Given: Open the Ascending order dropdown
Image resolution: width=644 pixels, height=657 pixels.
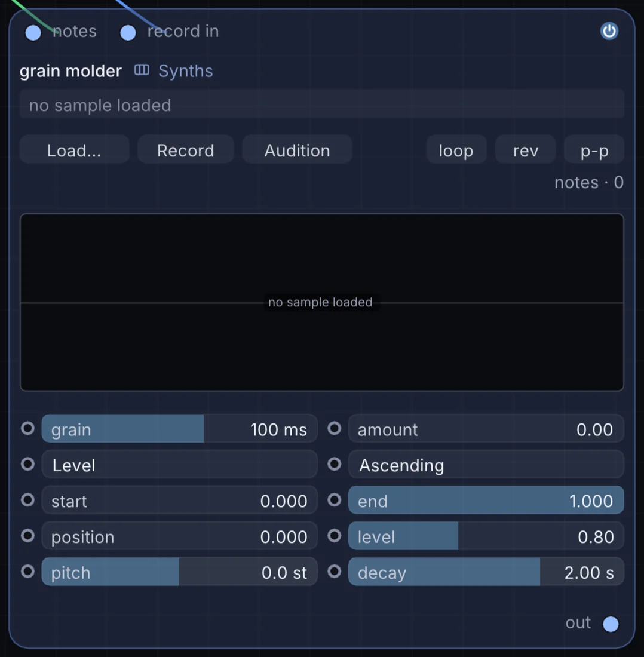Looking at the screenshot, I should [x=486, y=465].
